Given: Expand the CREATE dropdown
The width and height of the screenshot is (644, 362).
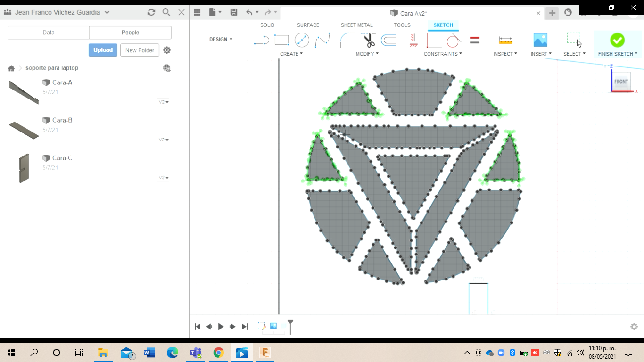Looking at the screenshot, I should 291,54.
